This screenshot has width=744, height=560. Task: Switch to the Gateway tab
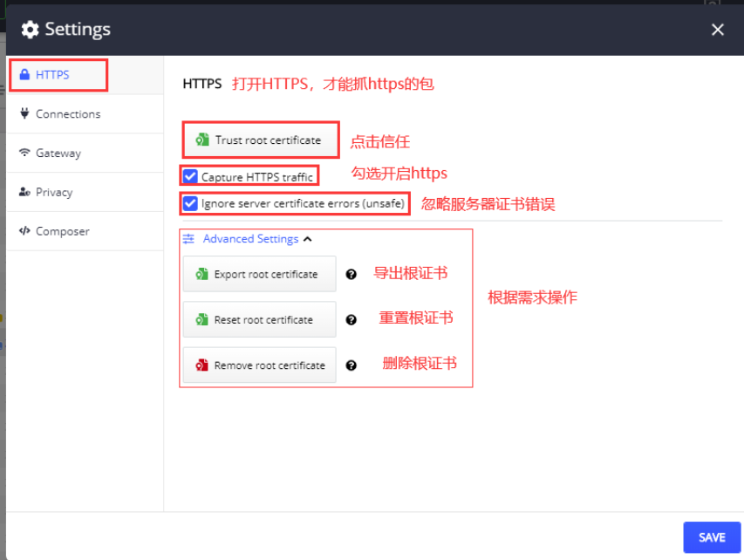pyautogui.click(x=85, y=153)
